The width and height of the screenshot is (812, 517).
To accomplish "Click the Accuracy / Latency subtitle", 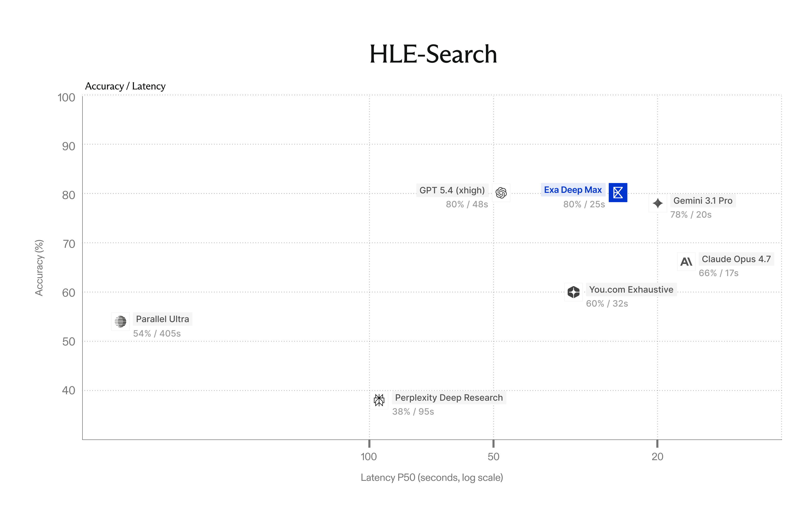I will [125, 86].
